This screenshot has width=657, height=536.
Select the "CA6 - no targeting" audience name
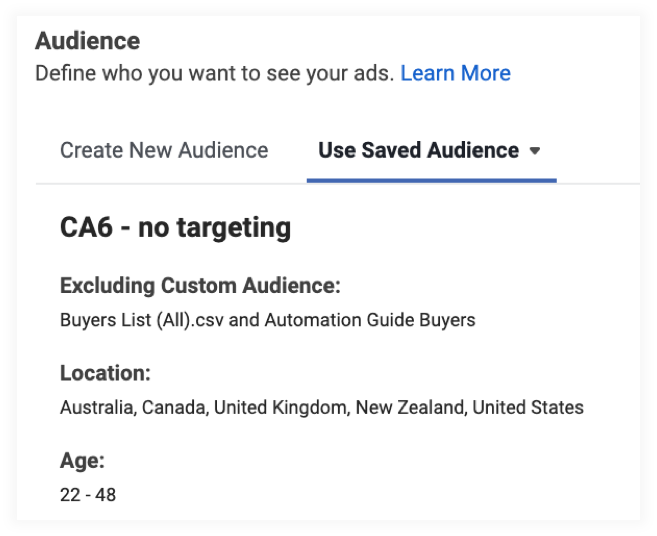[175, 228]
